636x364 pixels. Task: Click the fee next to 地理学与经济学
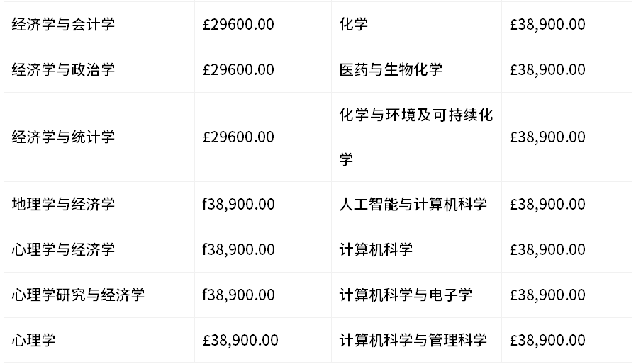tap(238, 205)
